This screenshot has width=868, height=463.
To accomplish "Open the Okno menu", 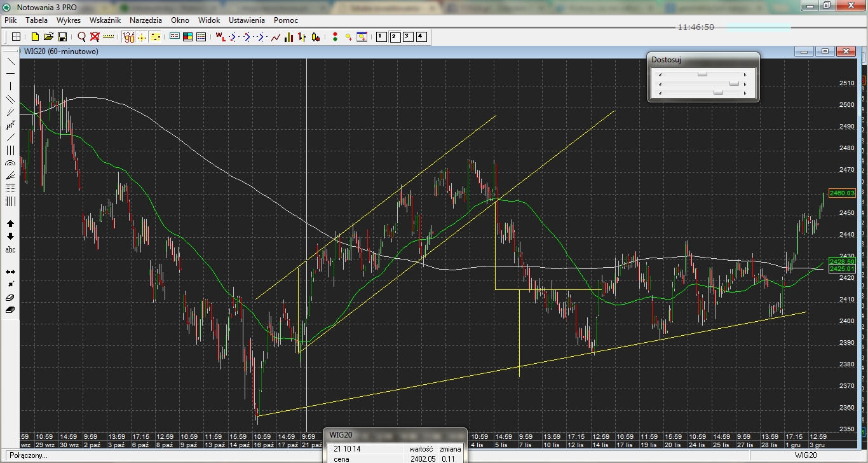I will tap(180, 20).
